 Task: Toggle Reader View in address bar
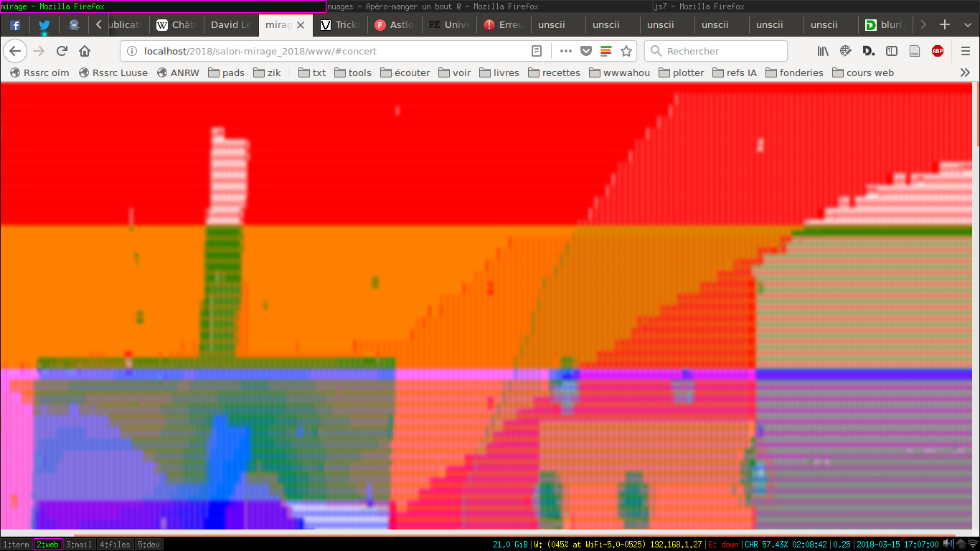pyautogui.click(x=537, y=51)
